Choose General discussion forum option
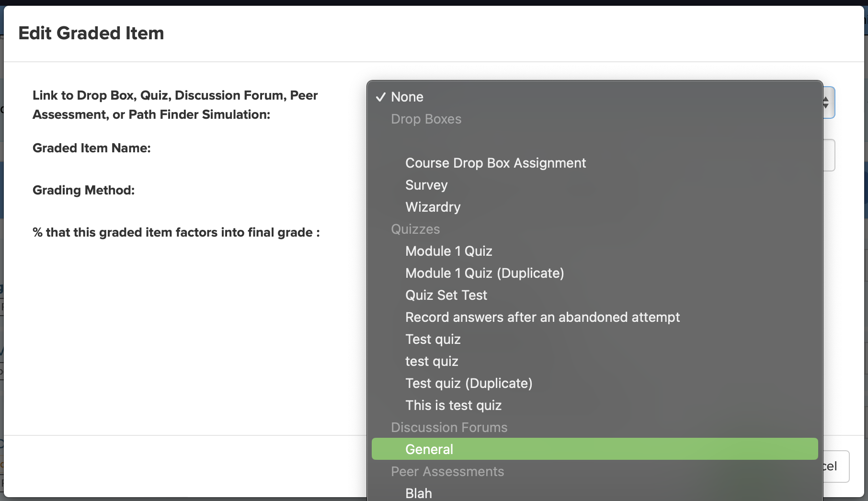Screen dimensions: 868x501 [x=594, y=449]
